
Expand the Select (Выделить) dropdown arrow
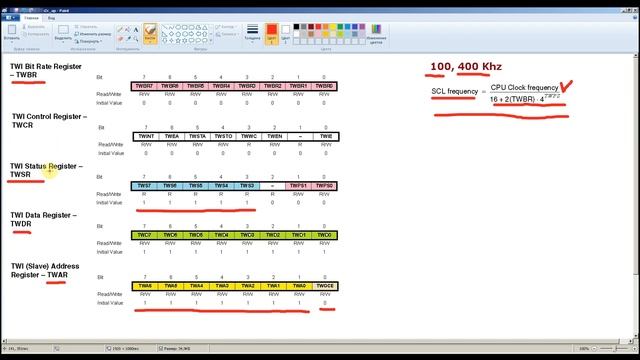63,41
